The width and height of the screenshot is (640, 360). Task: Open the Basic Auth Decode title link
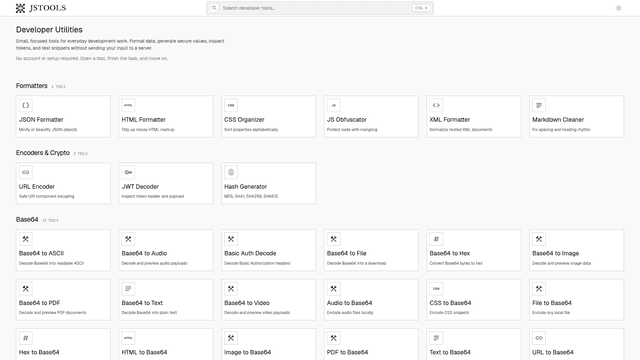pyautogui.click(x=250, y=253)
